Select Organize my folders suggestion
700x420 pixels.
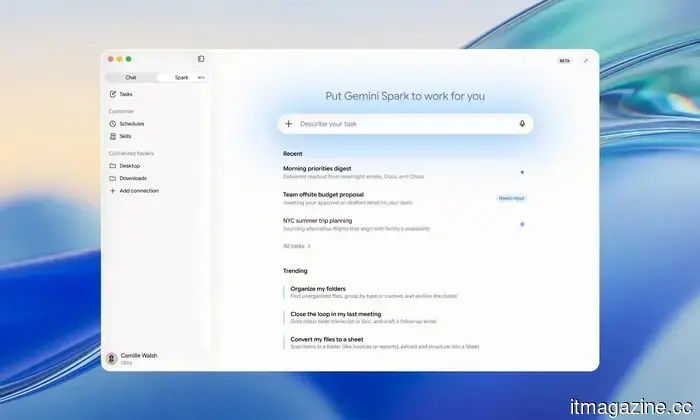[374, 292]
